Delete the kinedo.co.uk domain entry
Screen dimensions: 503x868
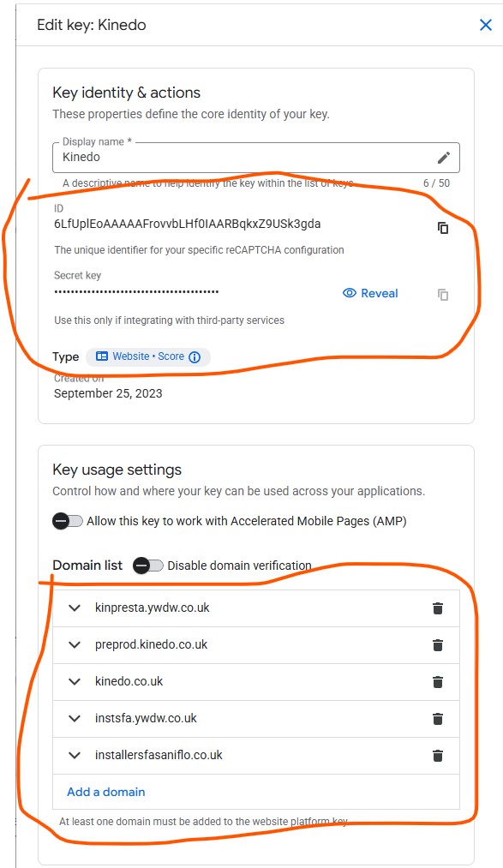pos(438,682)
